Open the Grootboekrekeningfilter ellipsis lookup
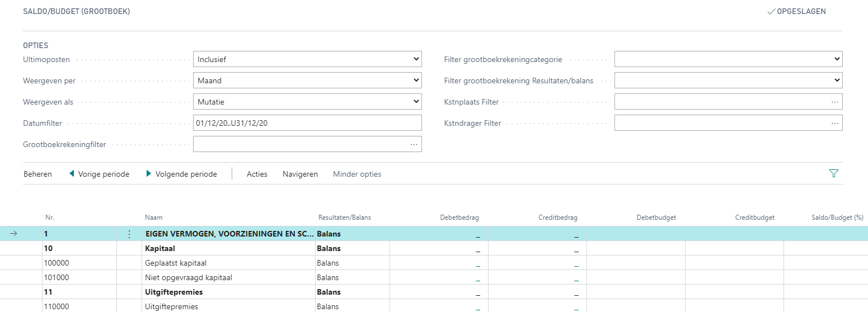868x312 pixels. click(x=414, y=144)
